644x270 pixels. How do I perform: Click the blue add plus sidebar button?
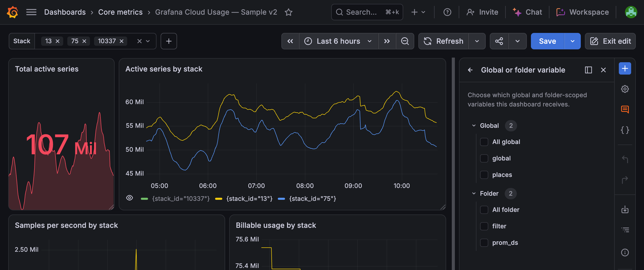tap(625, 69)
